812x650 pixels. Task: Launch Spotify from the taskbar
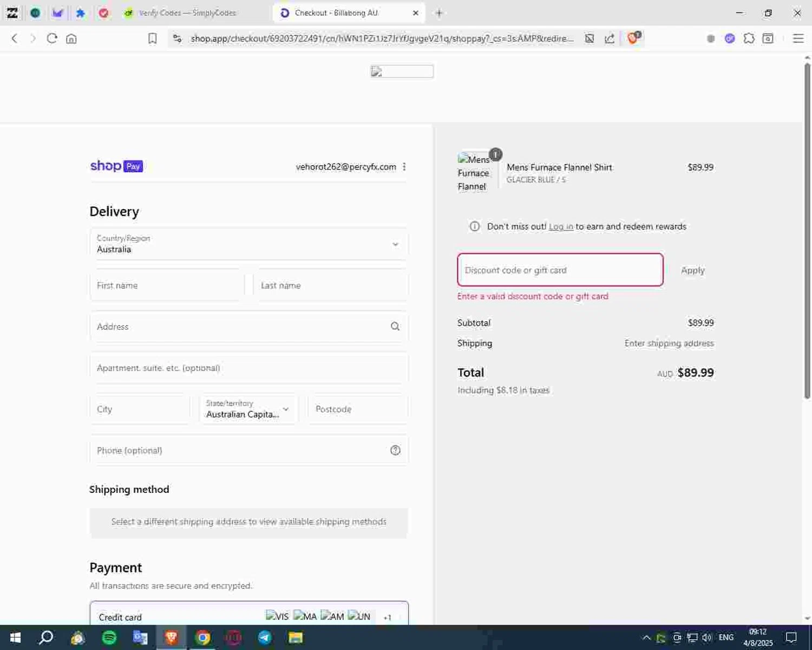click(x=109, y=638)
